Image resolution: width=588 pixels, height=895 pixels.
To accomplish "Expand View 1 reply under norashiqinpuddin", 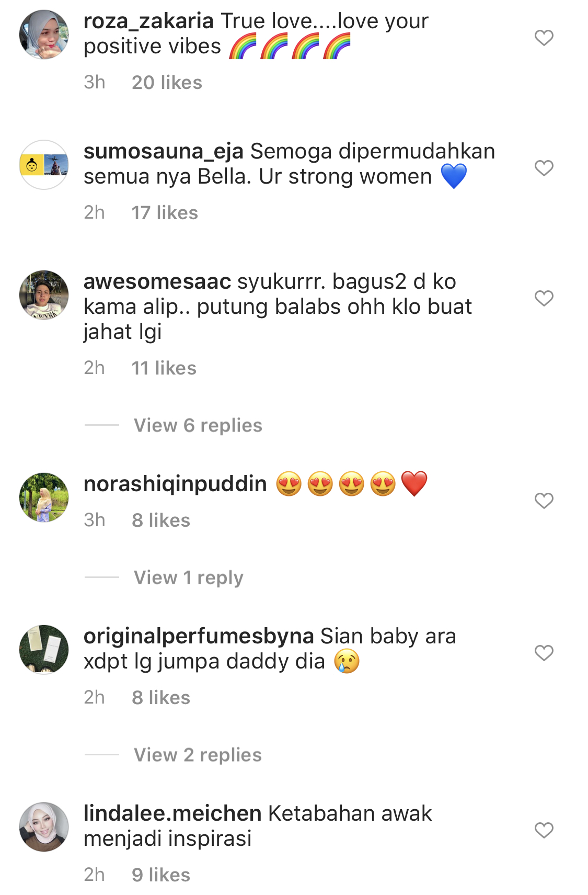I will [x=188, y=577].
